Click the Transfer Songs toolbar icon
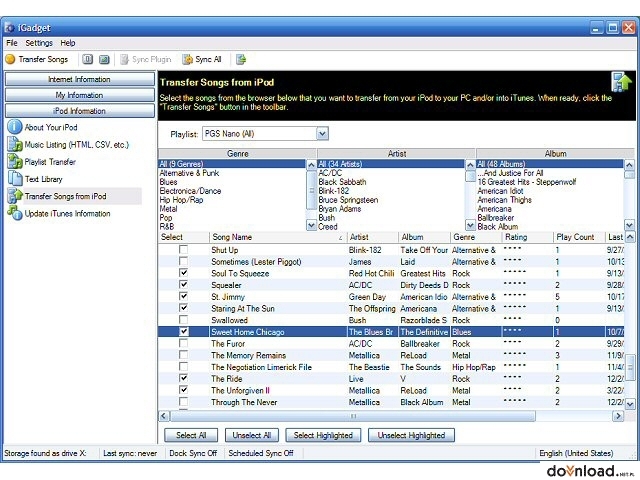 point(10,60)
